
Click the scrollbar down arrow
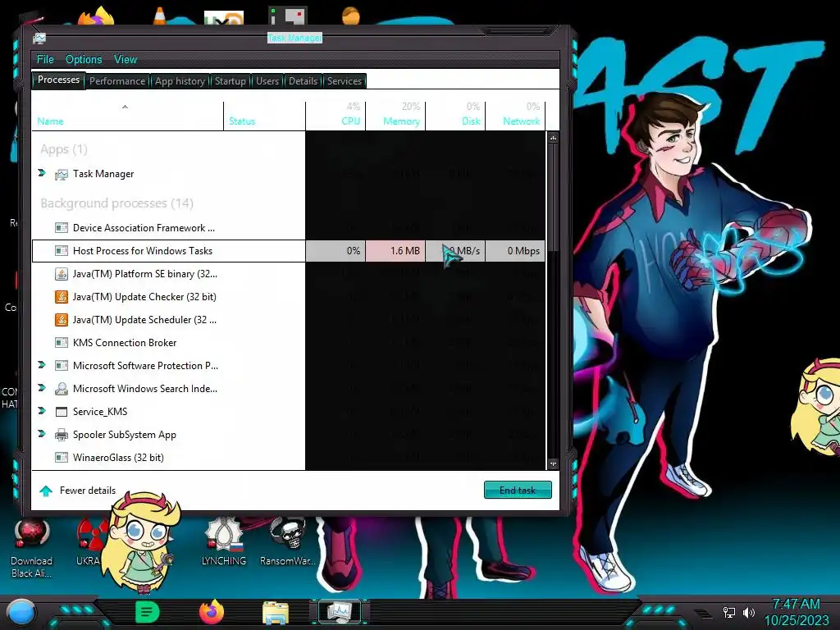[x=553, y=464]
